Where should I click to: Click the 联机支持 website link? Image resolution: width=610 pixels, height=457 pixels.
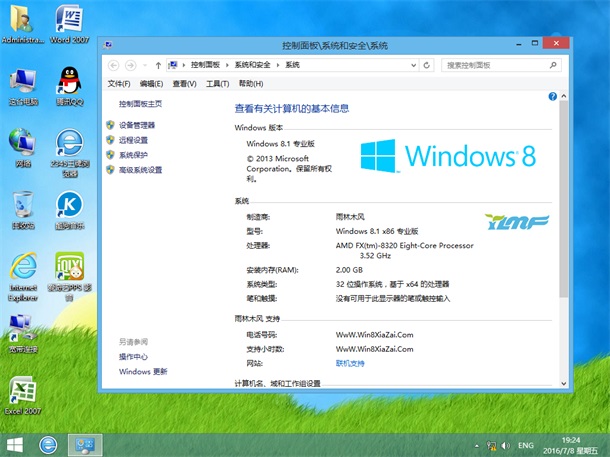click(x=350, y=363)
